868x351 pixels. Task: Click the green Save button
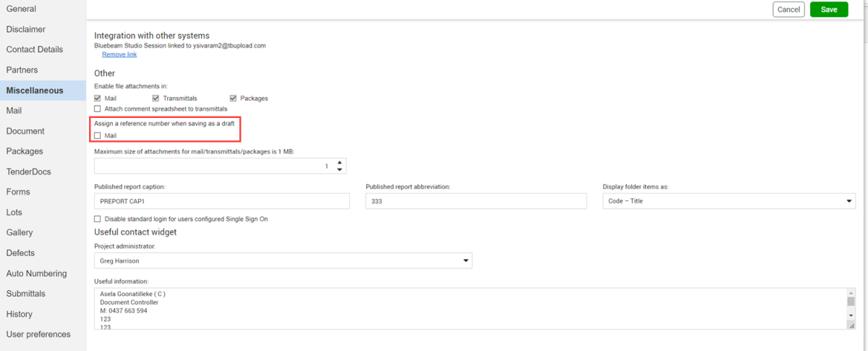point(829,9)
